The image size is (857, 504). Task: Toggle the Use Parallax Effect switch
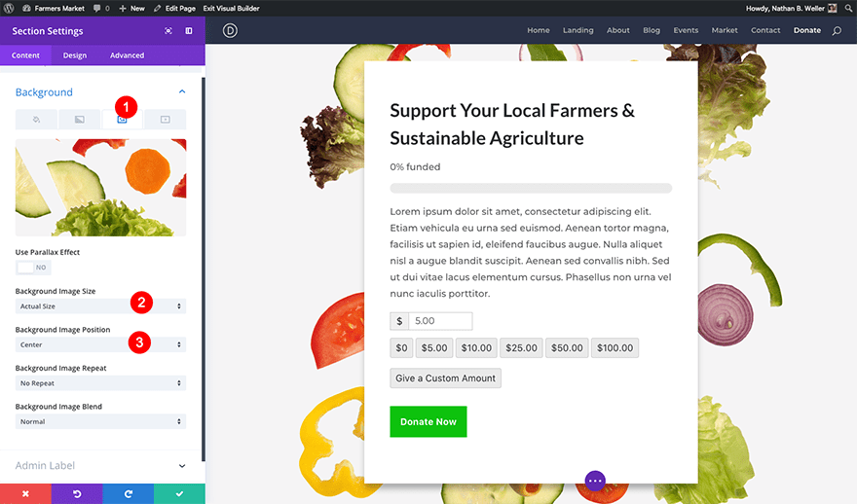pos(33,268)
